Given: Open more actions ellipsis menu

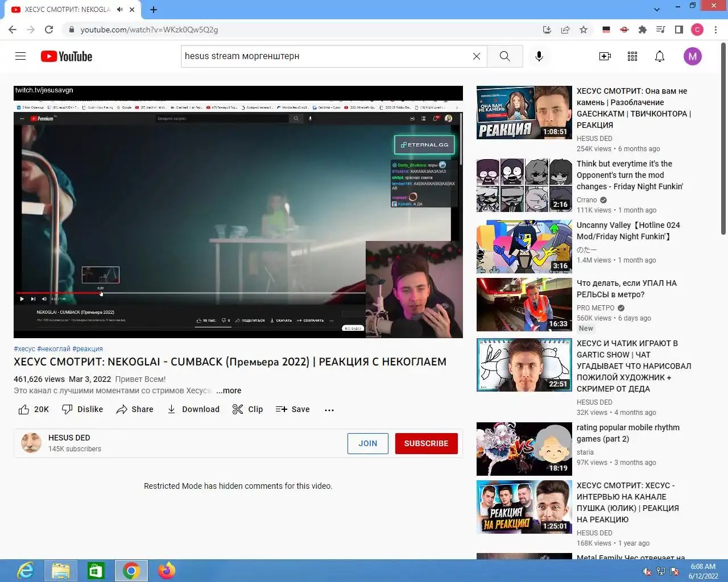Looking at the screenshot, I should tap(329, 410).
